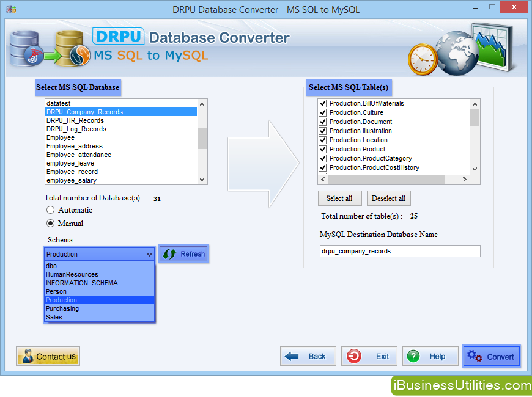This screenshot has width=532, height=397.
Task: Select Employee_attendance database
Action: point(121,155)
